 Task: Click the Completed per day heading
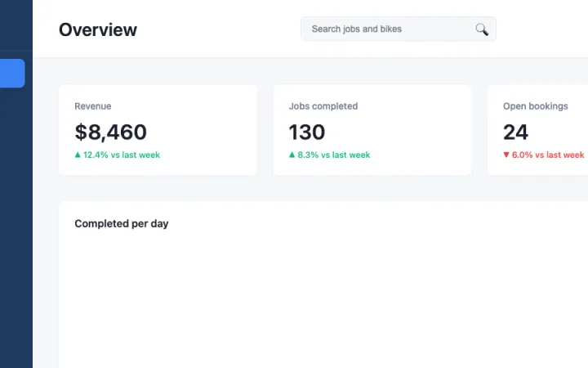[122, 224]
